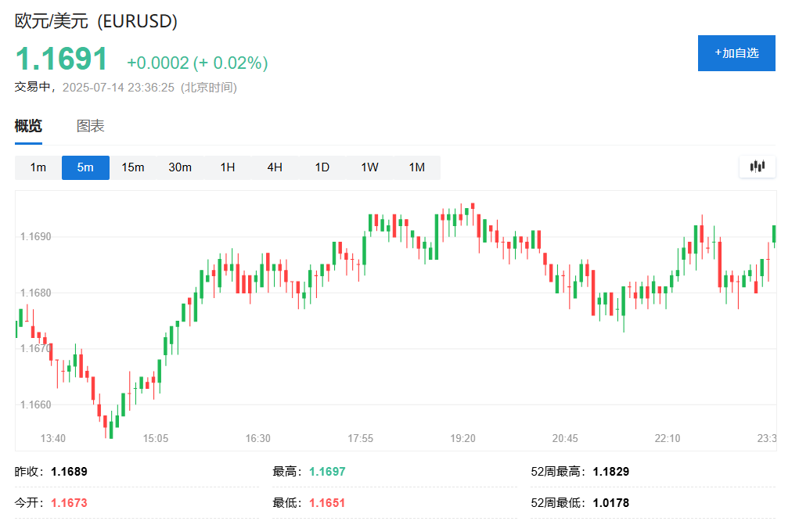Click the 16:30 time axis label
Screen dimensions: 799x532
coord(257,438)
